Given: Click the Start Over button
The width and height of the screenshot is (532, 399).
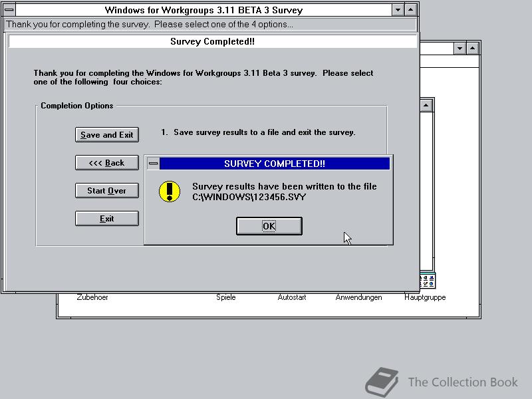Looking at the screenshot, I should (x=107, y=191).
